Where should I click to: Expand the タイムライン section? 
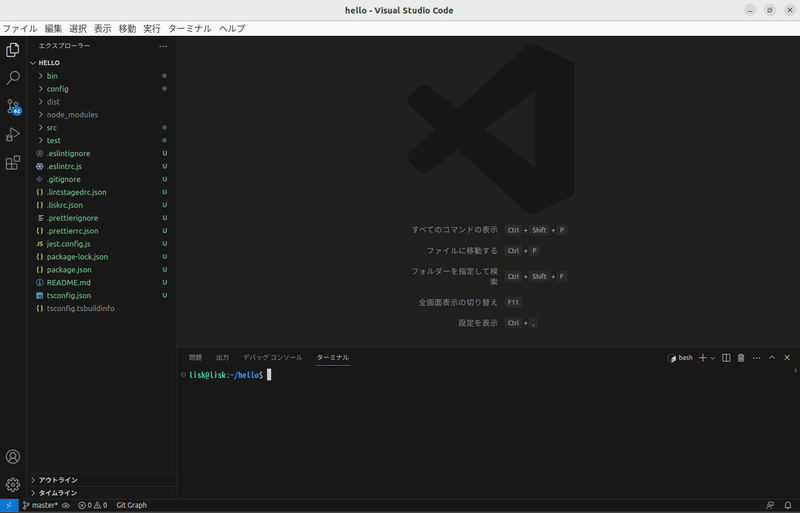pyautogui.click(x=102, y=493)
